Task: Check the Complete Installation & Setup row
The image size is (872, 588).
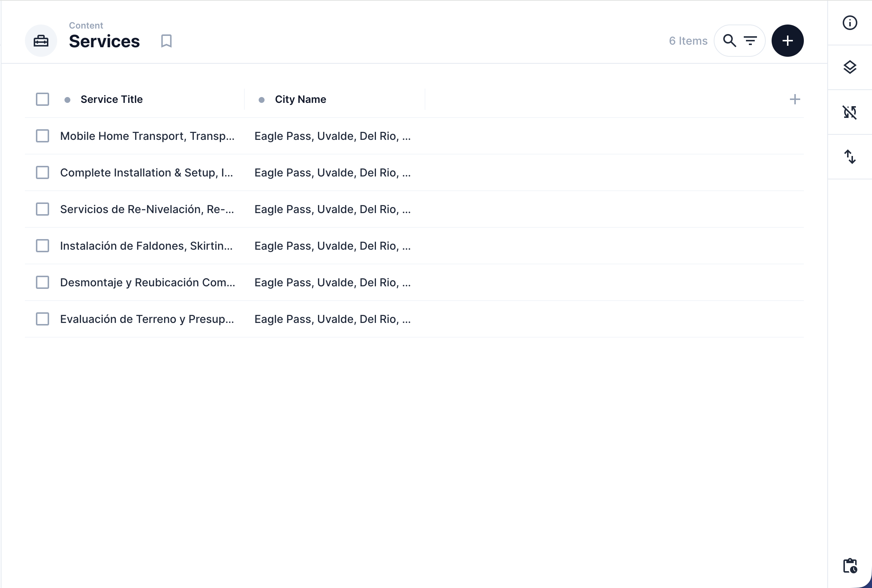Action: [43, 172]
